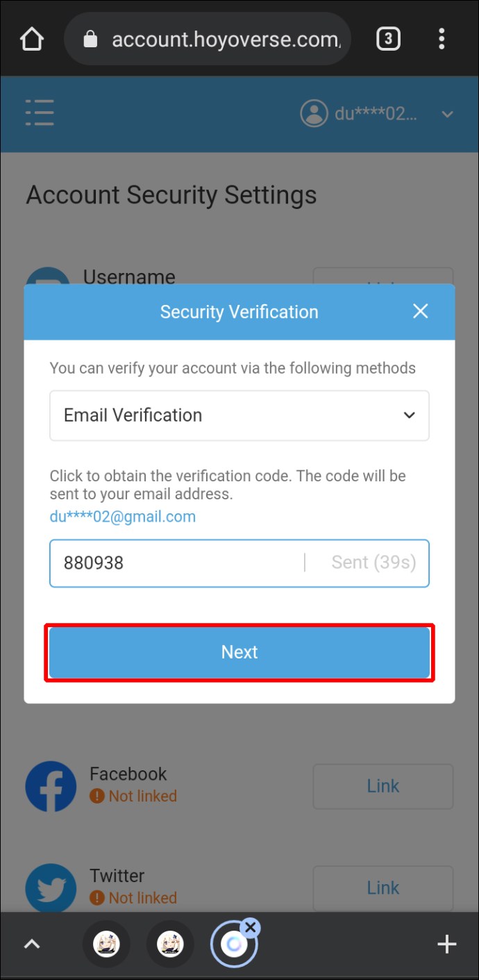Link the Twitter account

coord(383,888)
